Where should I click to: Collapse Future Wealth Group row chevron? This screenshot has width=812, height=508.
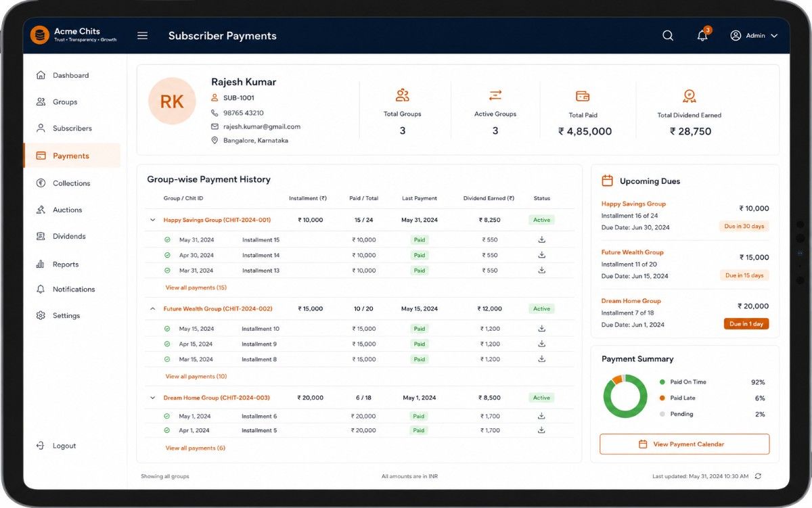(x=152, y=308)
